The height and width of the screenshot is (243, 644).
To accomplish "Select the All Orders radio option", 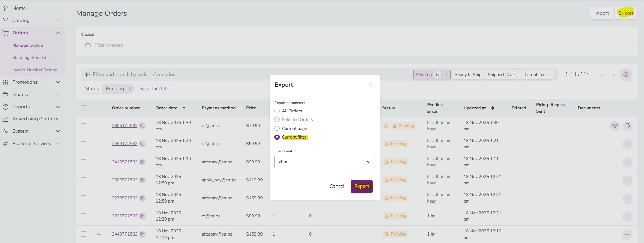I will tap(277, 111).
